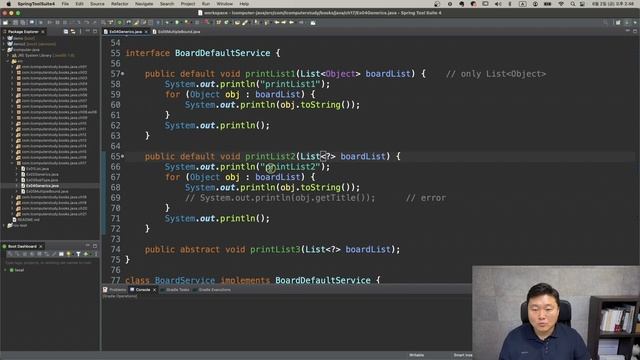Close the Console view tab
640x360 pixels.
point(154,290)
